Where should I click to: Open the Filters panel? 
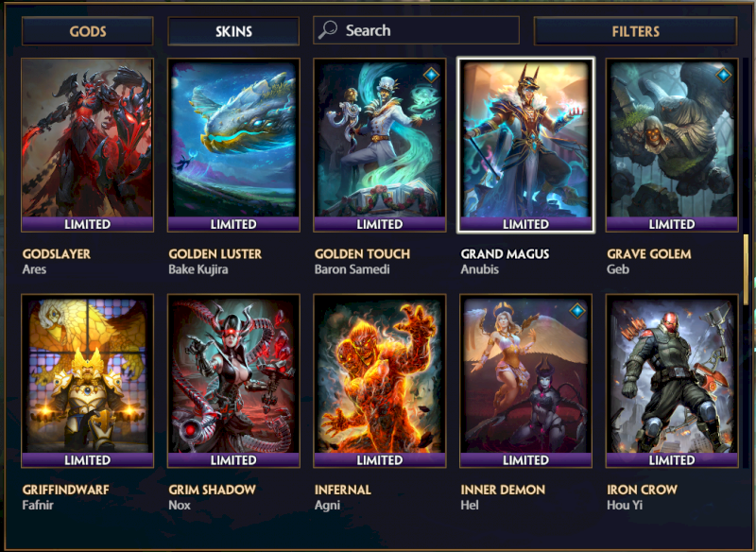(x=635, y=31)
